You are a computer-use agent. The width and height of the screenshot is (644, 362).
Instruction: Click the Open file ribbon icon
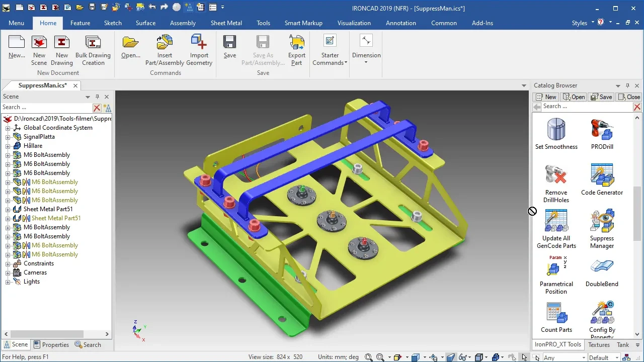point(131,47)
